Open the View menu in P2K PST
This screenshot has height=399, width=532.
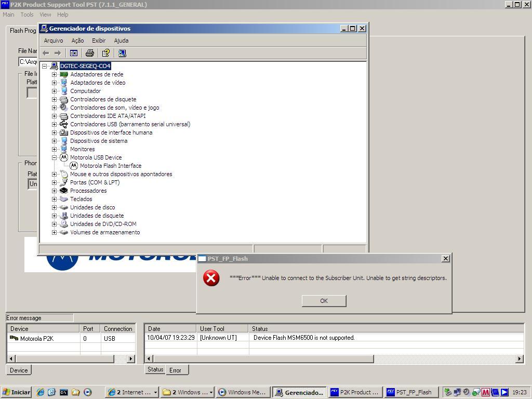tap(45, 15)
